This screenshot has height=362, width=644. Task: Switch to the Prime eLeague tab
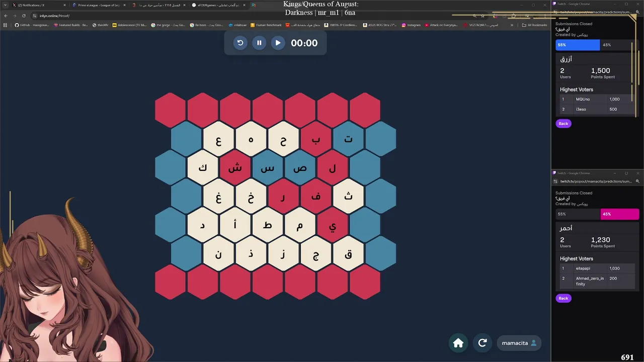coord(98,5)
